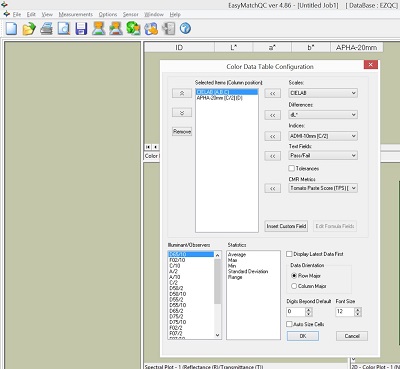Open the Window menu
400x369 pixels.
(x=154, y=14)
